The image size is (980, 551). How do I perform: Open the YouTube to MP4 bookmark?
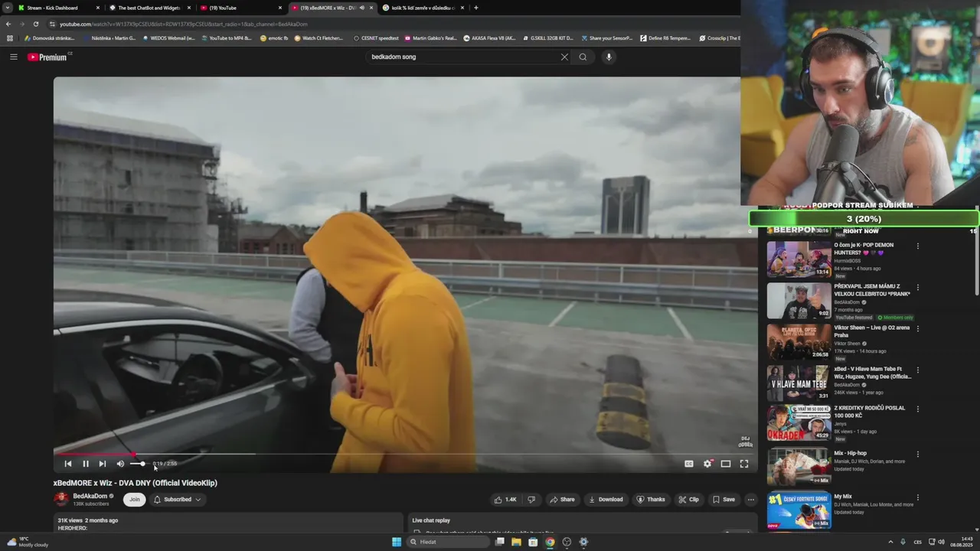tap(226, 37)
